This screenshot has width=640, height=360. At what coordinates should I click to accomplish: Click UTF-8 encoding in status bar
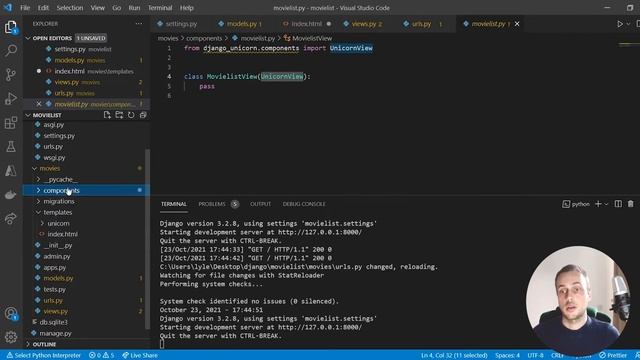(535, 355)
